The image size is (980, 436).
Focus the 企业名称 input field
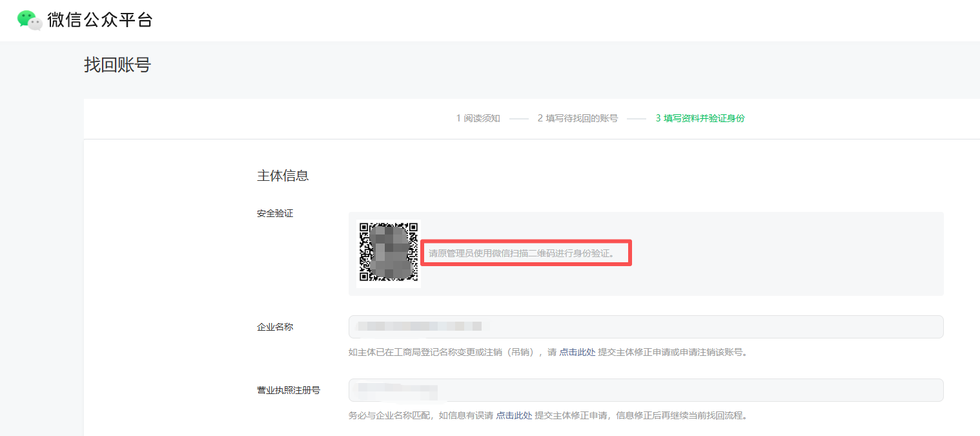point(646,327)
